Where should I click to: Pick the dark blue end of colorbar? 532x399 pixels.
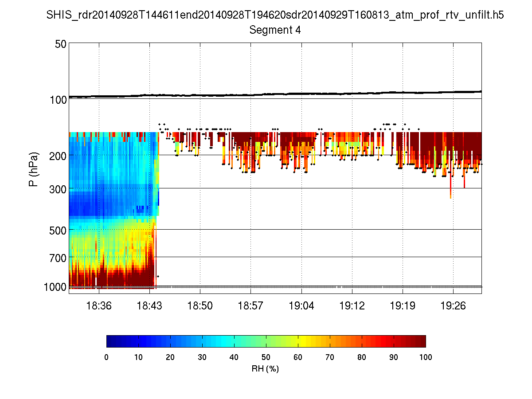coord(111,341)
